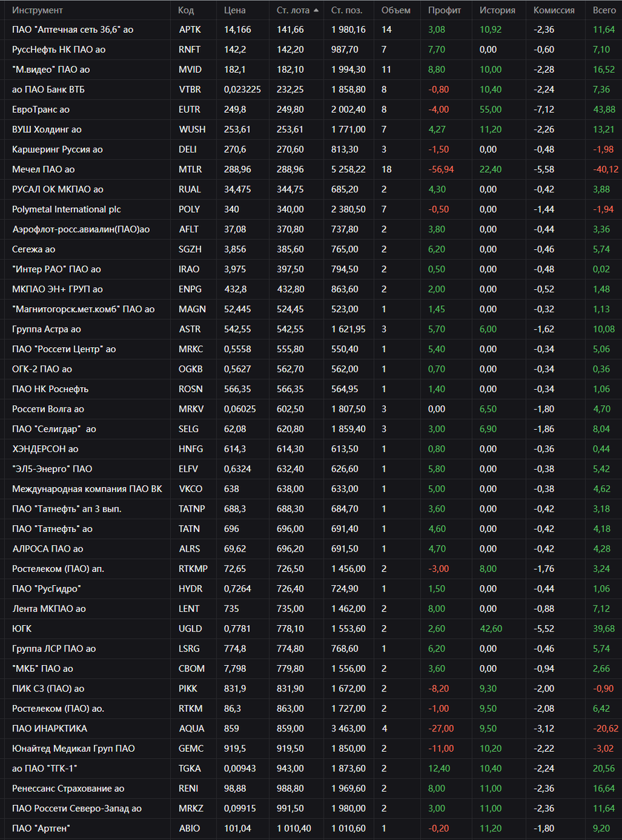The width and height of the screenshot is (622, 840).
Task: Sort by the Профит column header
Action: tap(445, 10)
